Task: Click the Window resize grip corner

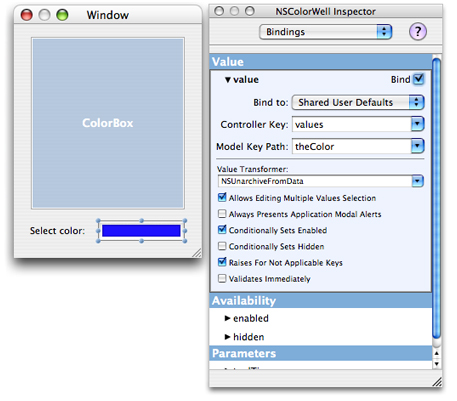Action: pyautogui.click(x=197, y=253)
